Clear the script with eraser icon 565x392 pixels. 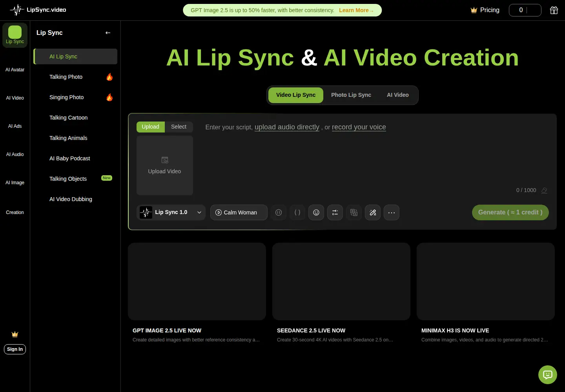(544, 191)
